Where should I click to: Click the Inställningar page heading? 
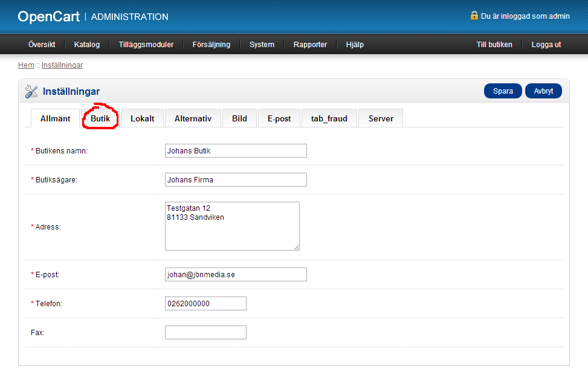tap(71, 91)
